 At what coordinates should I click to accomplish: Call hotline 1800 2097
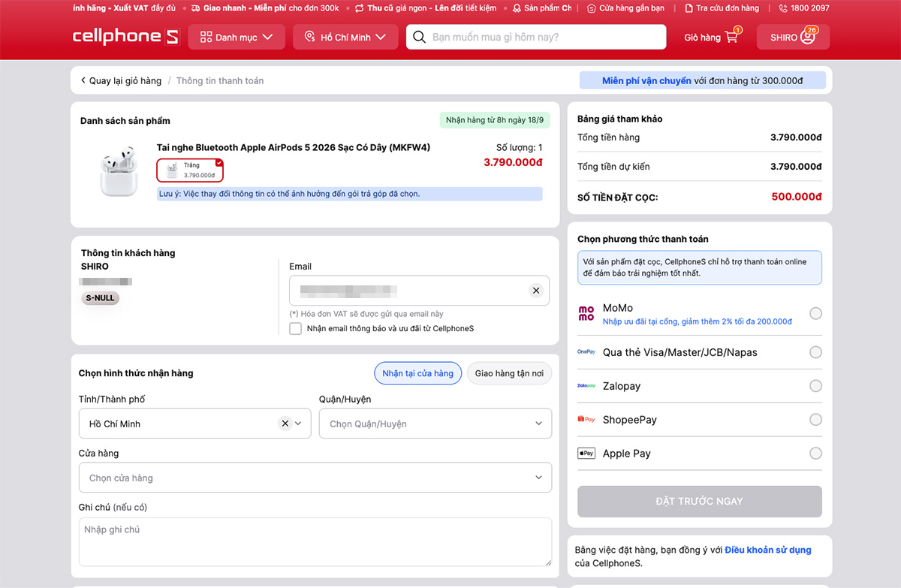(804, 8)
